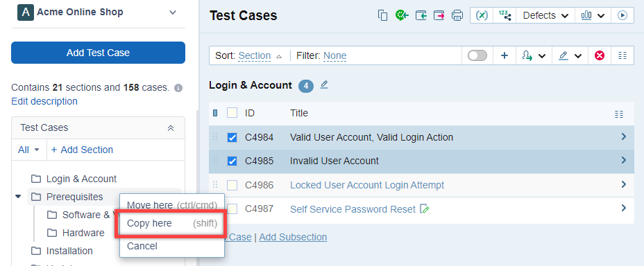Toggle the switch in the filter toolbar
644x266 pixels.
point(477,55)
